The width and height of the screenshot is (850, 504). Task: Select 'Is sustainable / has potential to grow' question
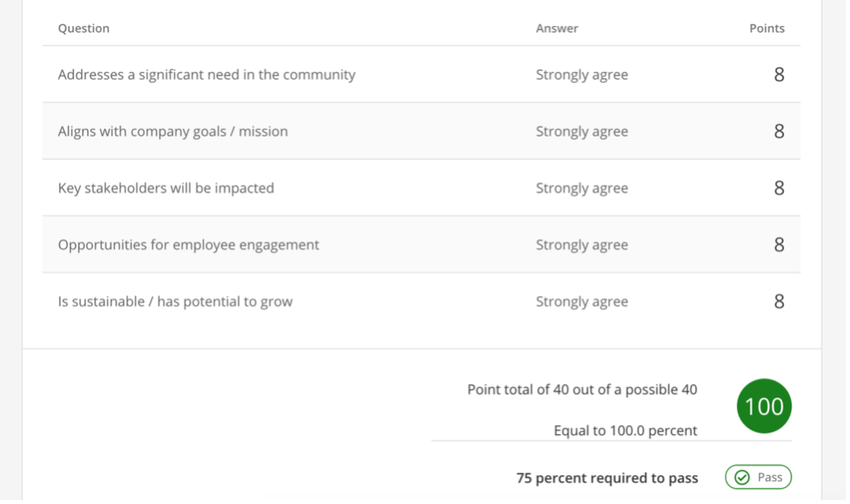click(x=175, y=302)
